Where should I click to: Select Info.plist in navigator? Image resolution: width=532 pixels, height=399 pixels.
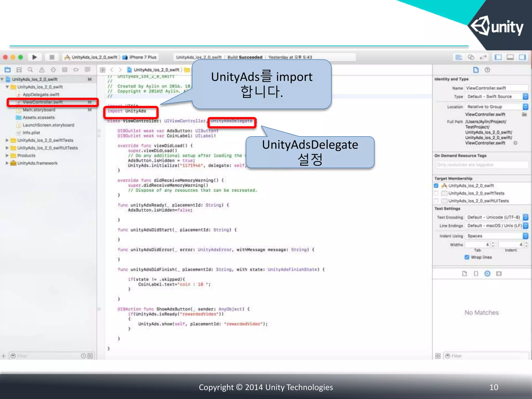pos(31,132)
